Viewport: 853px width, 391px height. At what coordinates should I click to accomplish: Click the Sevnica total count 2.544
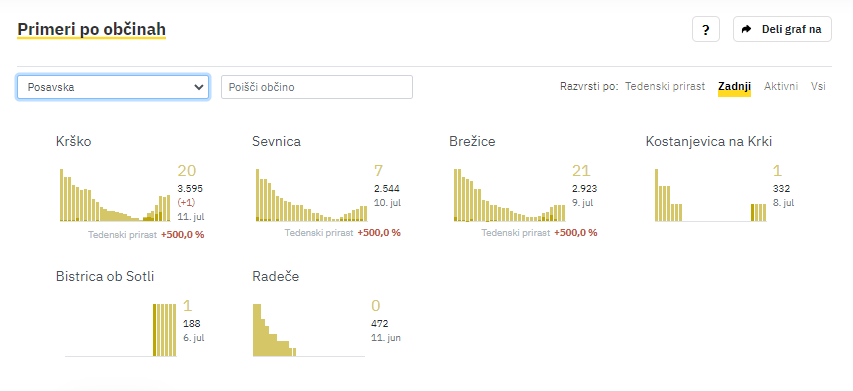tap(387, 189)
